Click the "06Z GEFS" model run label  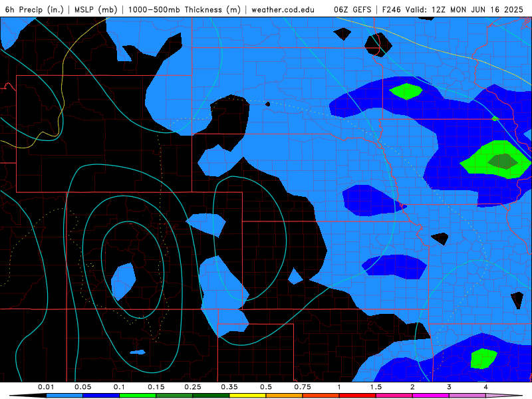tap(352, 9)
